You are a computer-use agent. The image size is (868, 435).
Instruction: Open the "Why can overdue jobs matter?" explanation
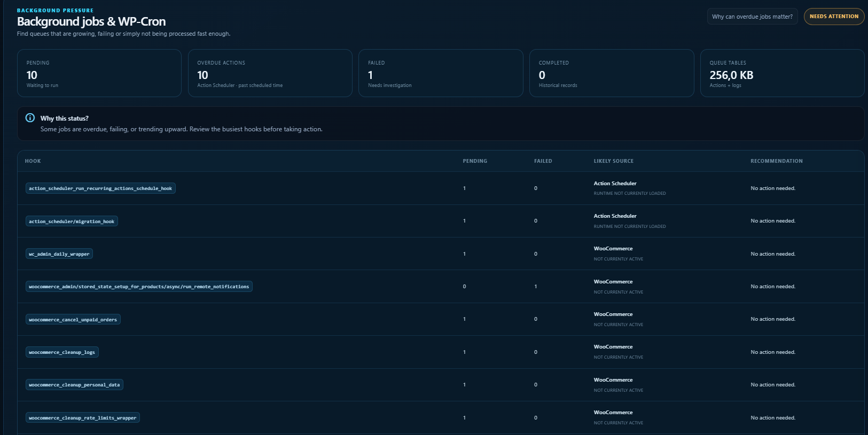point(752,17)
